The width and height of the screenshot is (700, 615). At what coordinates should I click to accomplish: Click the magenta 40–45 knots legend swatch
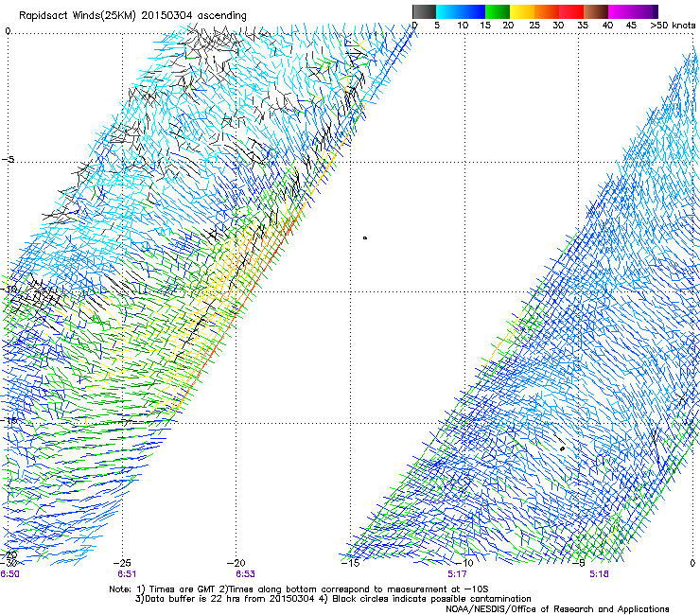coord(621,11)
